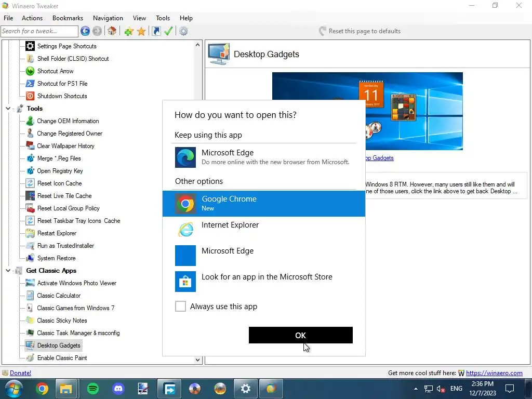Collapse the Tools tree group
The width and height of the screenshot is (532, 399).
8,109
